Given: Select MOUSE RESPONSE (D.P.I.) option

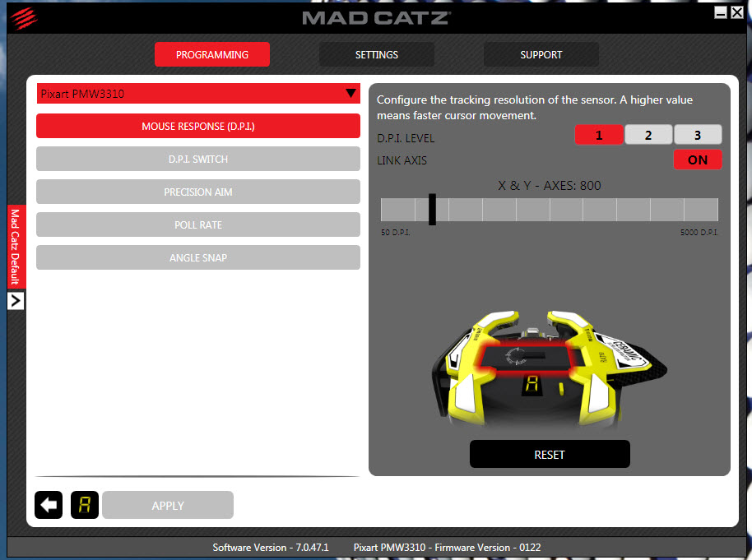Looking at the screenshot, I should coord(198,126).
